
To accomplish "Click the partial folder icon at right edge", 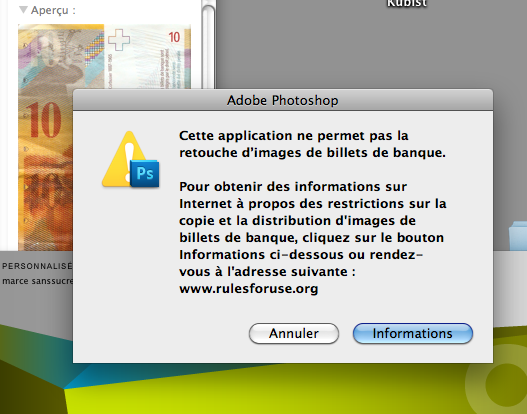I will coord(518,235).
